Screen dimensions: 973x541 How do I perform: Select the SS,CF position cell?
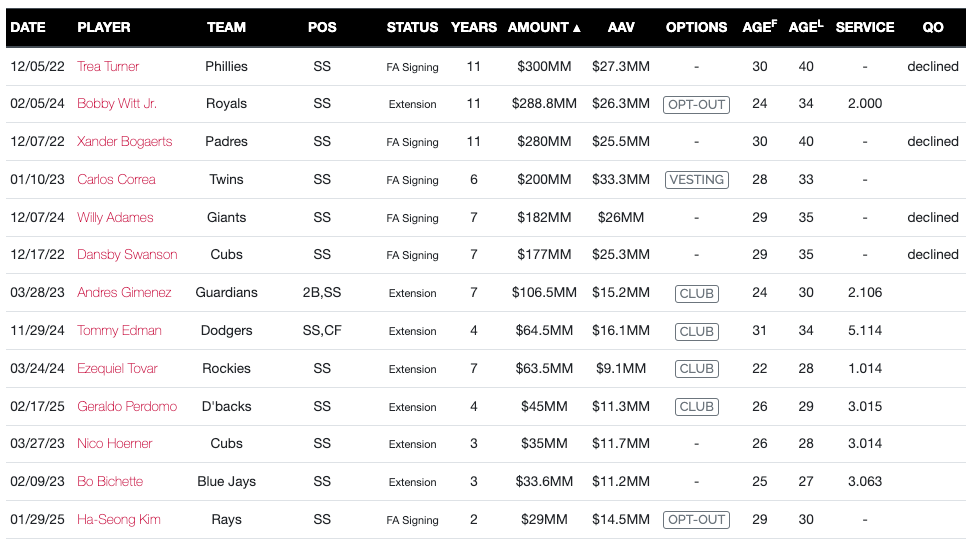322,330
